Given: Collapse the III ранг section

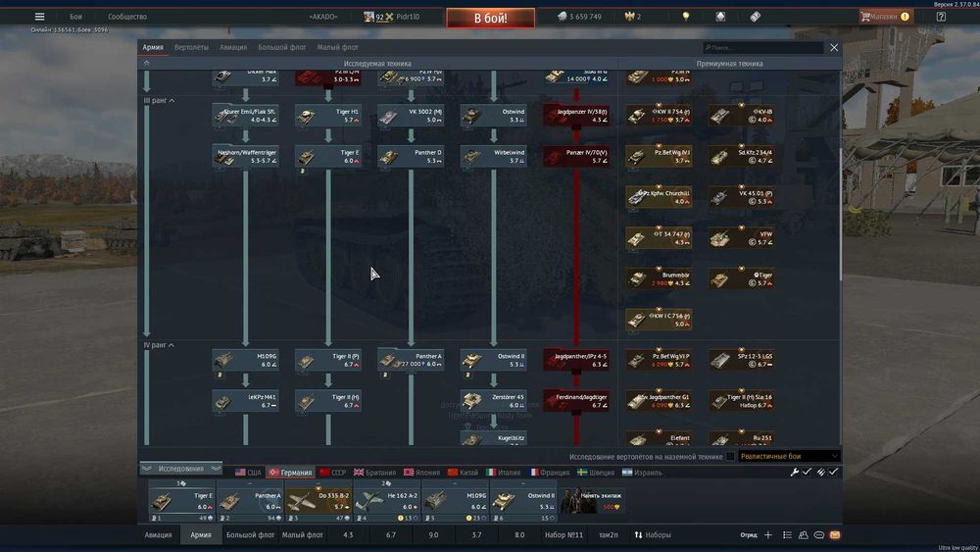Looking at the screenshot, I should pyautogui.click(x=159, y=100).
